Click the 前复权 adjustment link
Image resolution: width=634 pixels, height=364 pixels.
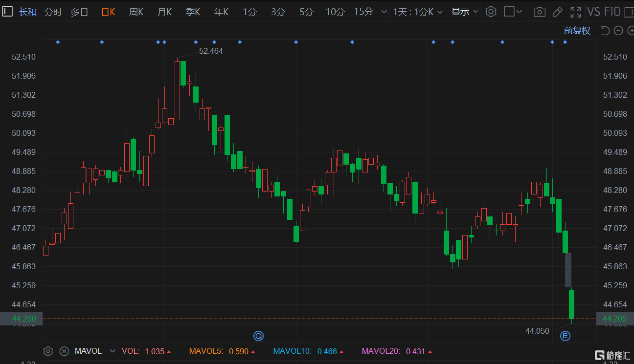(577, 31)
